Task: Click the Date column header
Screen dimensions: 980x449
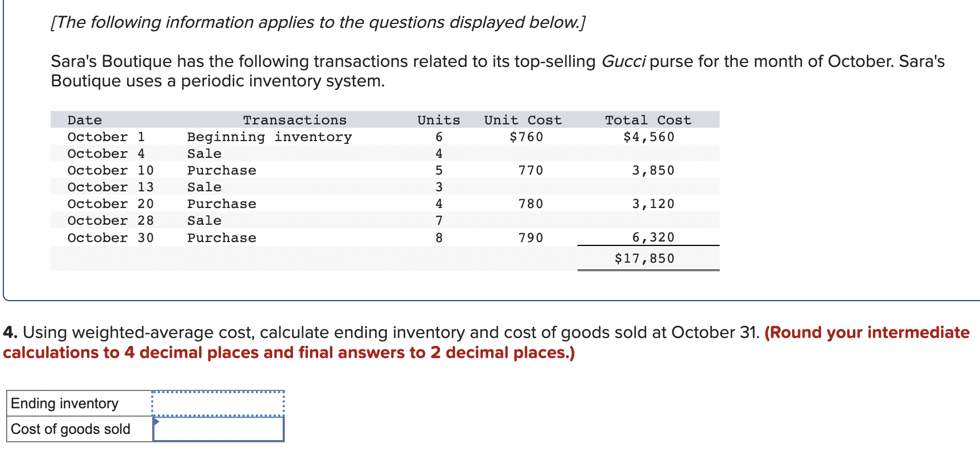Action: tap(85, 120)
